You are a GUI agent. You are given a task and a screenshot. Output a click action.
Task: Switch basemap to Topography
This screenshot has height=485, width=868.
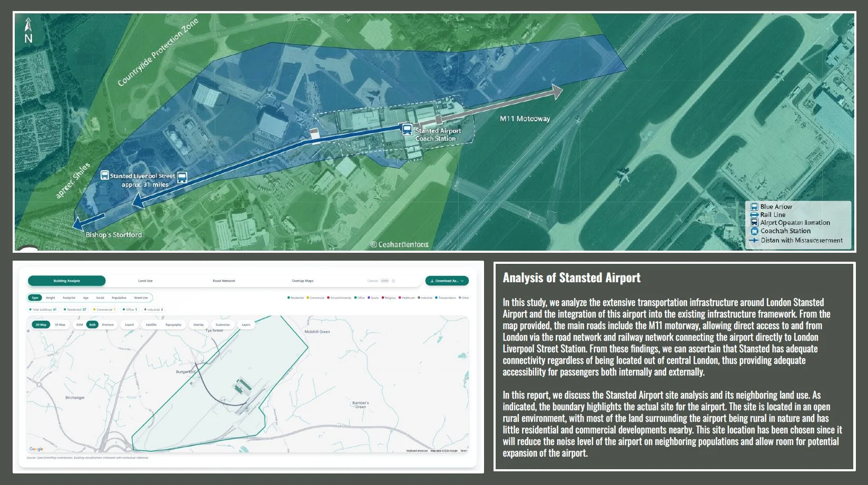tap(173, 324)
